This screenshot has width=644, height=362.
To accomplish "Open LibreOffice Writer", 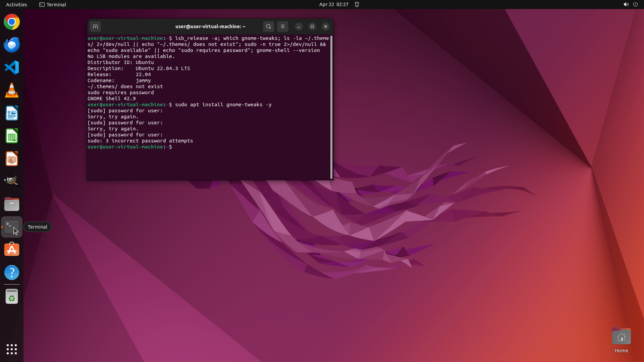I will coord(12,113).
